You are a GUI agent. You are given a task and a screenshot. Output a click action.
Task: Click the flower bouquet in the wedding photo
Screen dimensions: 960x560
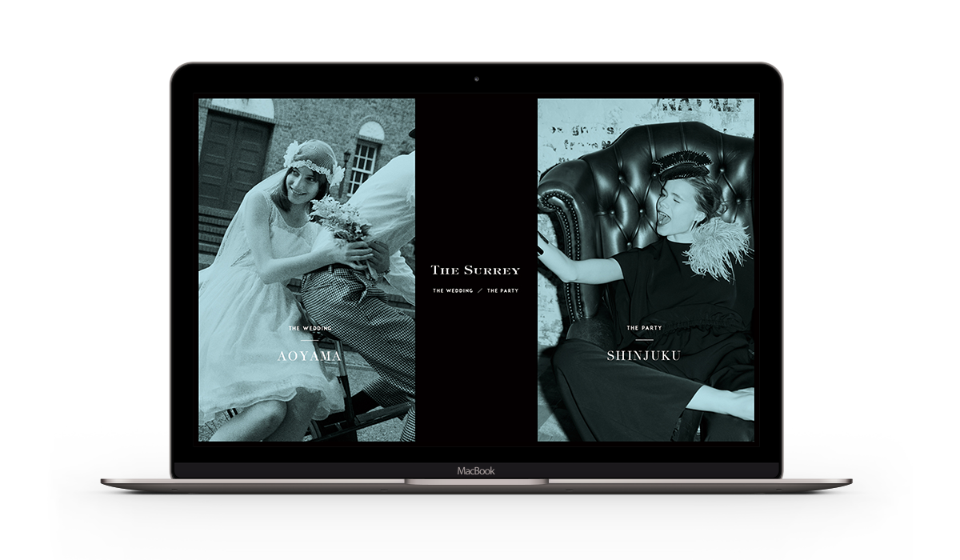click(x=338, y=218)
